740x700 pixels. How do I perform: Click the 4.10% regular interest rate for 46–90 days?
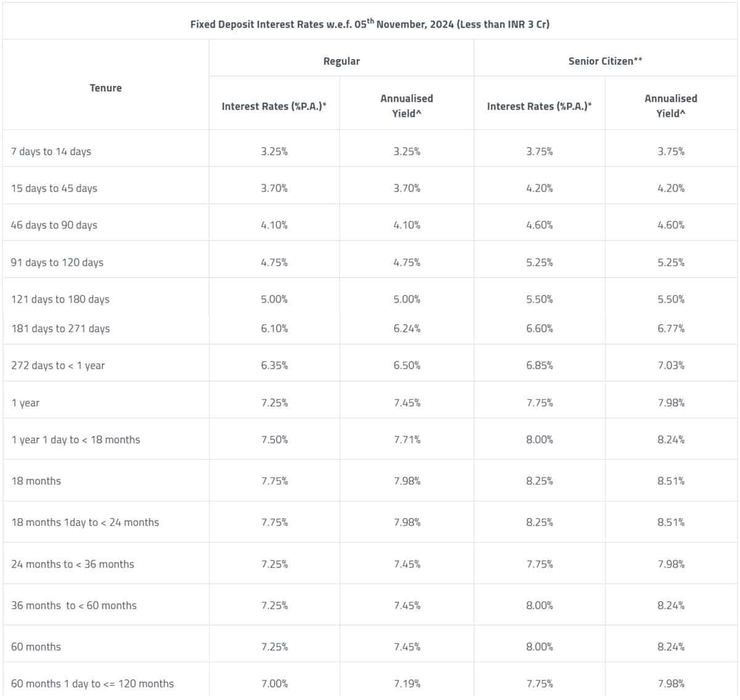click(274, 225)
